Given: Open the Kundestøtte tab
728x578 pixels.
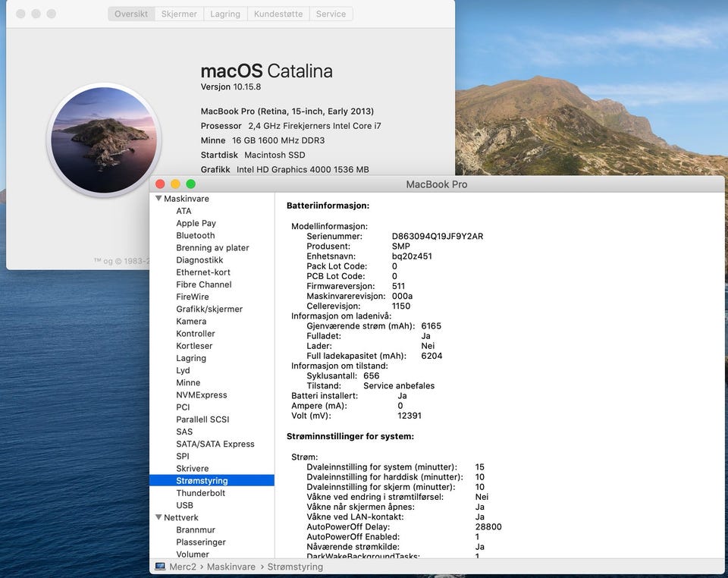Looking at the screenshot, I should tap(278, 14).
